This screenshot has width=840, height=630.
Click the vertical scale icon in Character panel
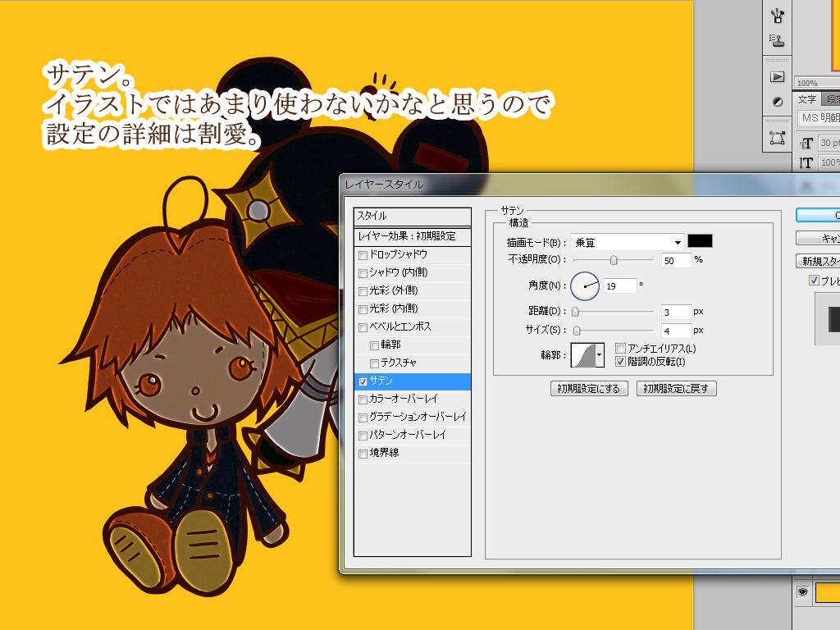point(806,163)
